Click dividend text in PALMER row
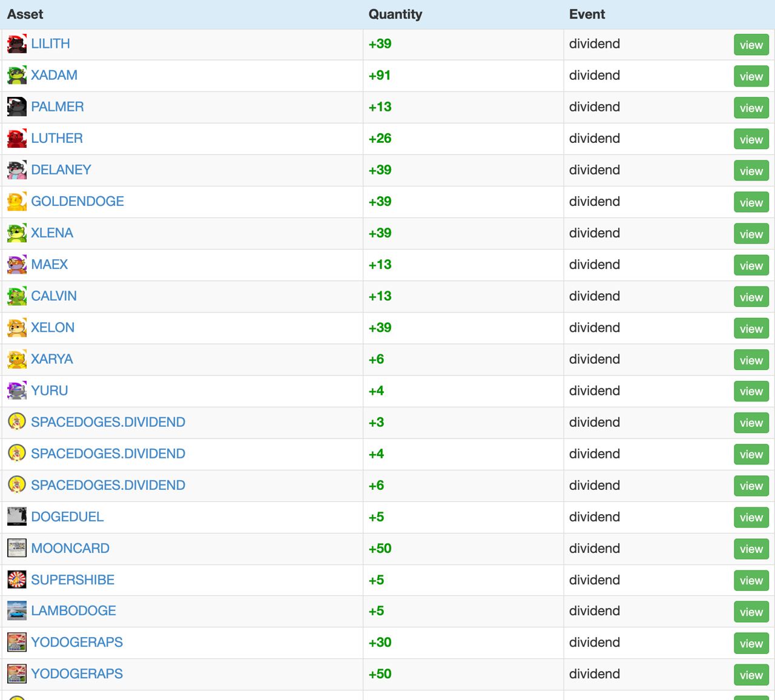Image resolution: width=775 pixels, height=700 pixels. [x=595, y=107]
